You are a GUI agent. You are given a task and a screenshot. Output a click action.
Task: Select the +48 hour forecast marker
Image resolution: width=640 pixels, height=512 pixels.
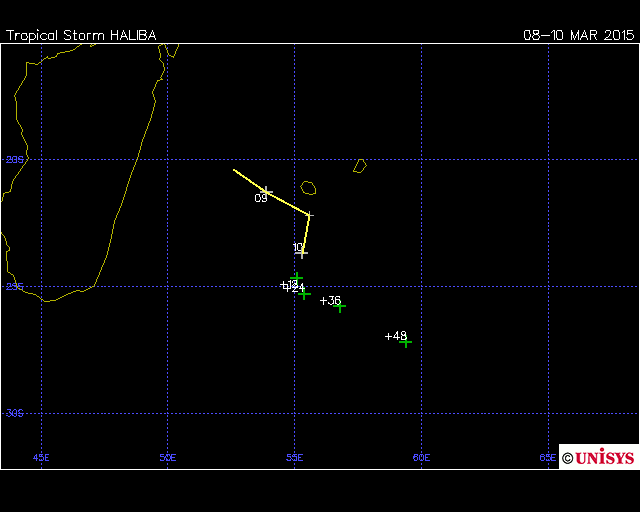click(x=405, y=342)
